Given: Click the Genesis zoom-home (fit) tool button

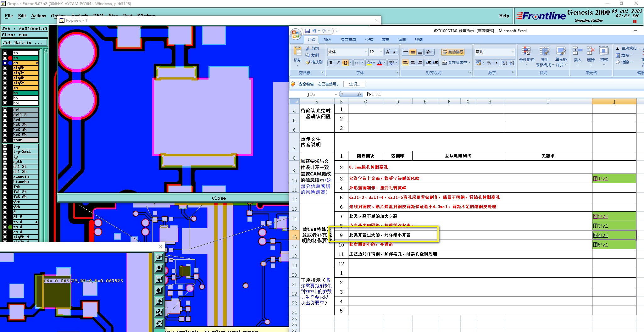Looking at the screenshot, I should tap(159, 312).
